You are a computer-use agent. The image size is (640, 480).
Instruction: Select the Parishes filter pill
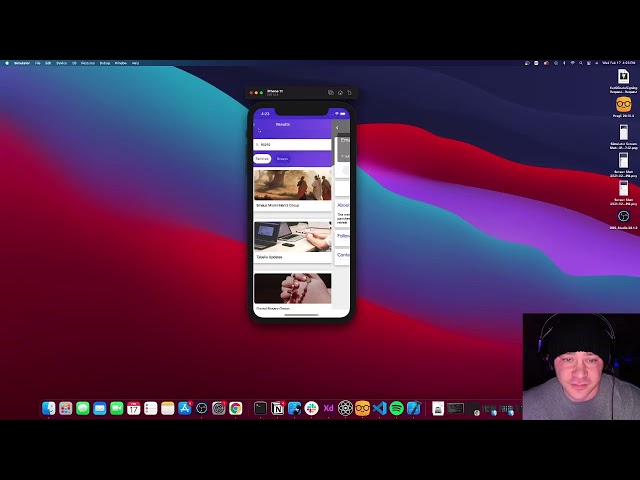pos(262,158)
